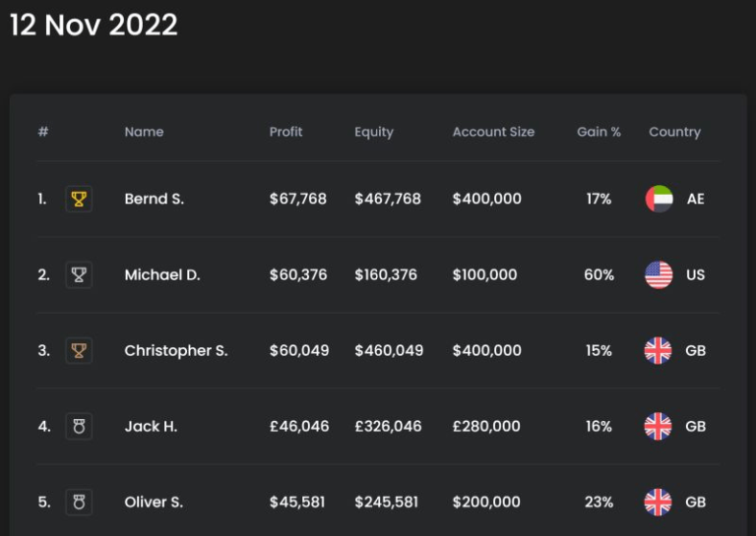This screenshot has width=756, height=536.
Task: Click the silver trophy icon for Michael D.
Action: tap(79, 275)
